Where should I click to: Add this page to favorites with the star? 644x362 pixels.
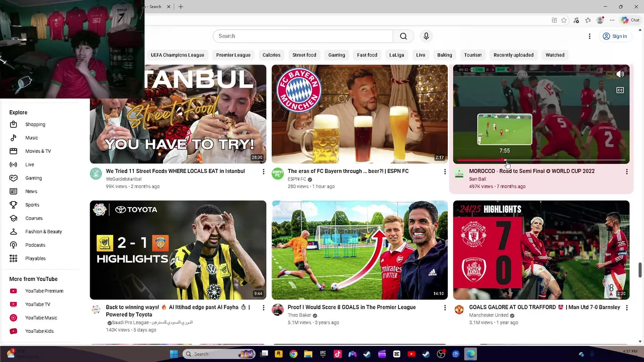coord(564,20)
